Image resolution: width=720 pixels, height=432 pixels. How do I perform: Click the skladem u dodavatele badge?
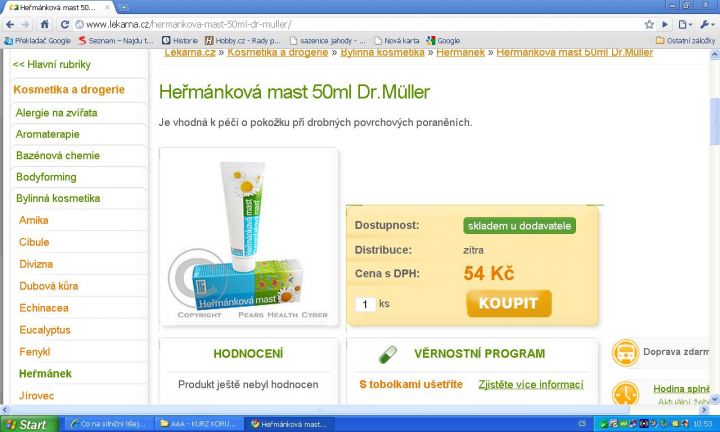point(519,226)
